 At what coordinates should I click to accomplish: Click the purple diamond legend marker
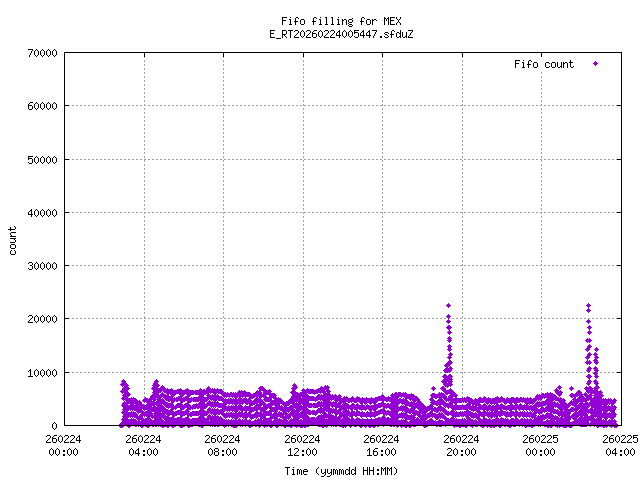pyautogui.click(x=596, y=64)
